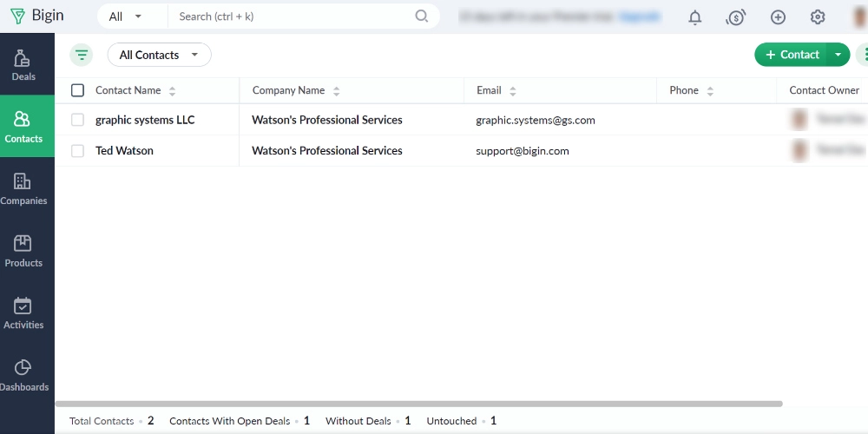The image size is (868, 434).
Task: Open the All search scope dropdown
Action: [x=126, y=16]
